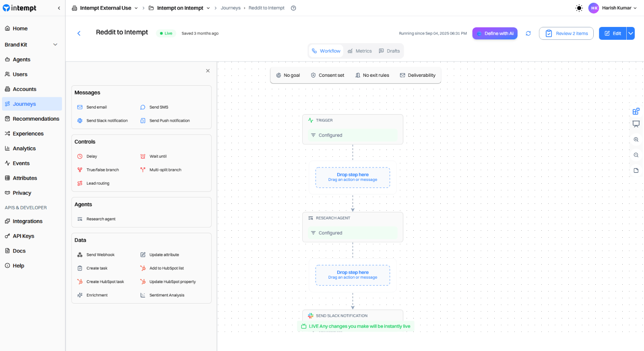This screenshot has width=644, height=351.
Task: Select the Trigger node
Action: coord(353,129)
